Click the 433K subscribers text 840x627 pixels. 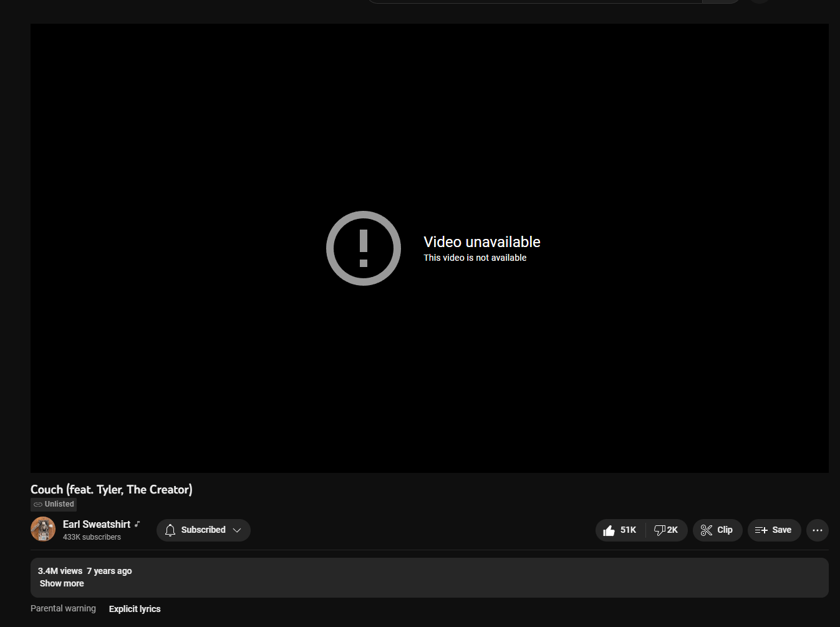click(91, 537)
